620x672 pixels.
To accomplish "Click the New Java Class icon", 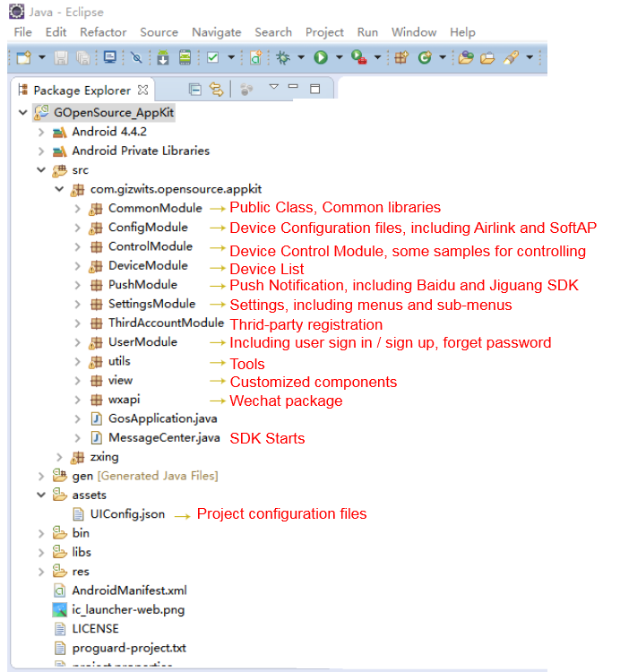I will pyautogui.click(x=425, y=57).
